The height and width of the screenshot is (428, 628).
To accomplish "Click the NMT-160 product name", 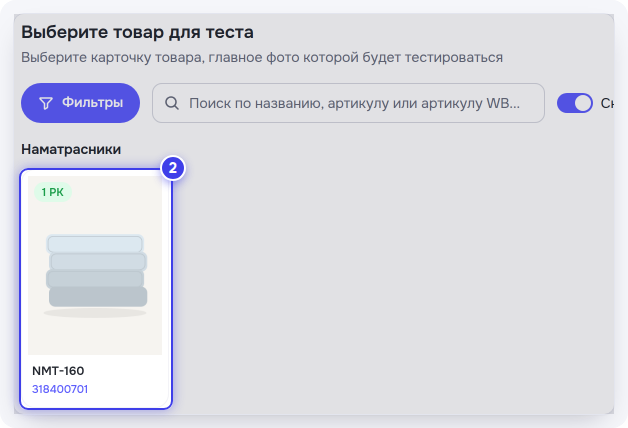I will pyautogui.click(x=58, y=371).
